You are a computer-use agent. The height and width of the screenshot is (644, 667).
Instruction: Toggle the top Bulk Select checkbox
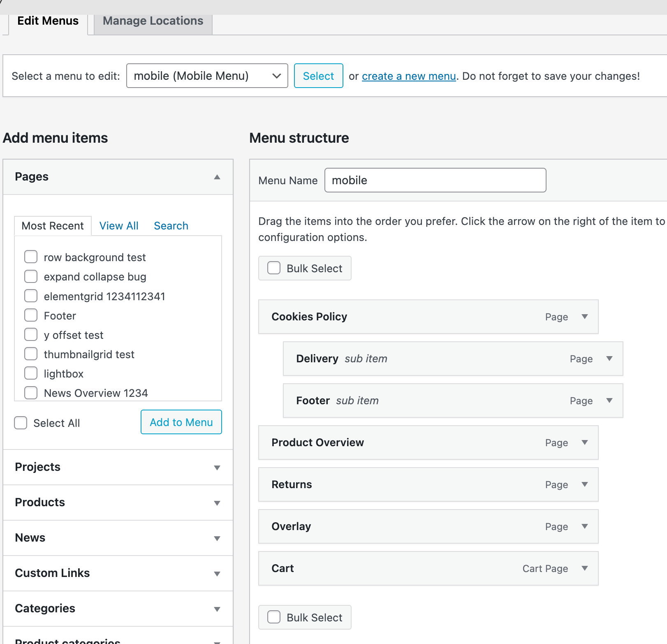pos(274,268)
